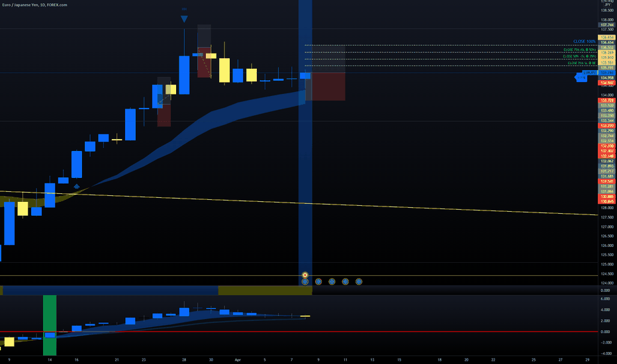The height and width of the screenshot is (364, 617).
Task: Click the 132.062 price tag
Action: 607,161
